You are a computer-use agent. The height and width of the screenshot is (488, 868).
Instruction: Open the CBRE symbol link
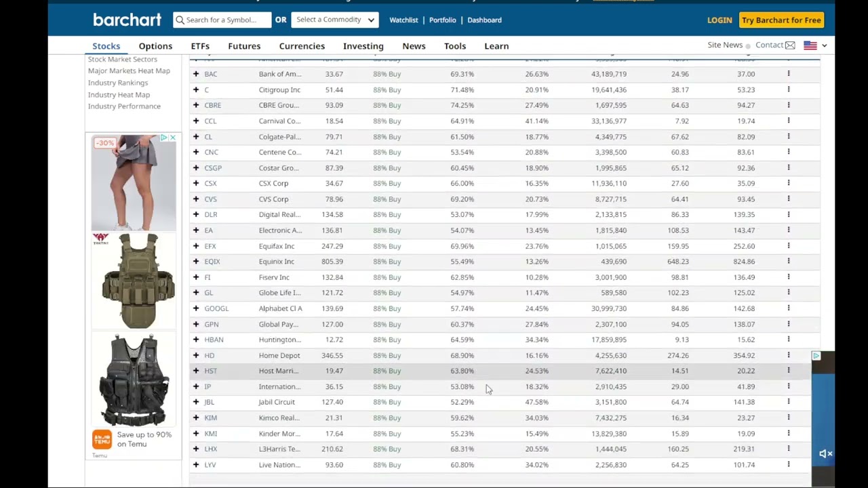213,105
